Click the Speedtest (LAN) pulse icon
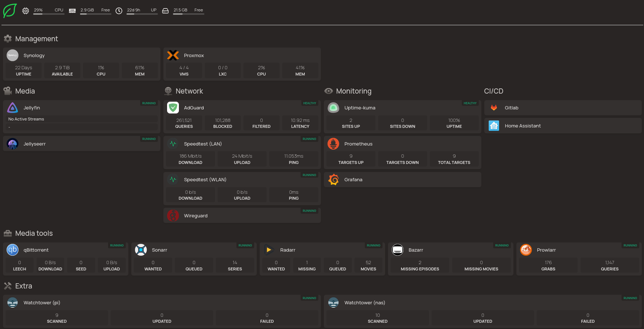The height and width of the screenshot is (329, 644). click(x=173, y=144)
